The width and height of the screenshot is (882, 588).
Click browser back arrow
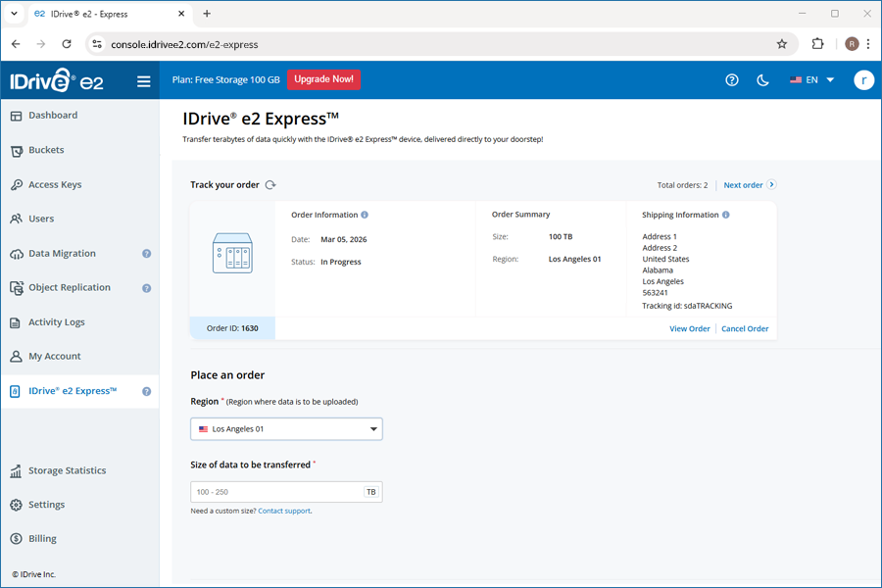click(16, 44)
